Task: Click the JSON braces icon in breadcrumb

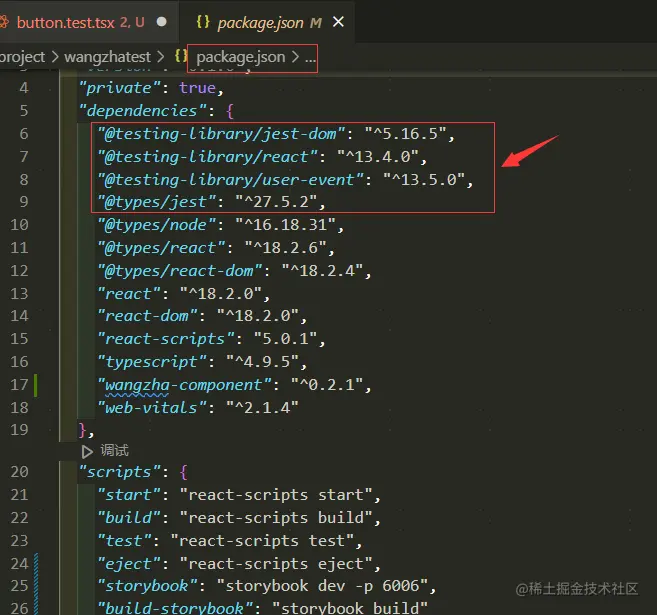Action: pyautogui.click(x=180, y=56)
